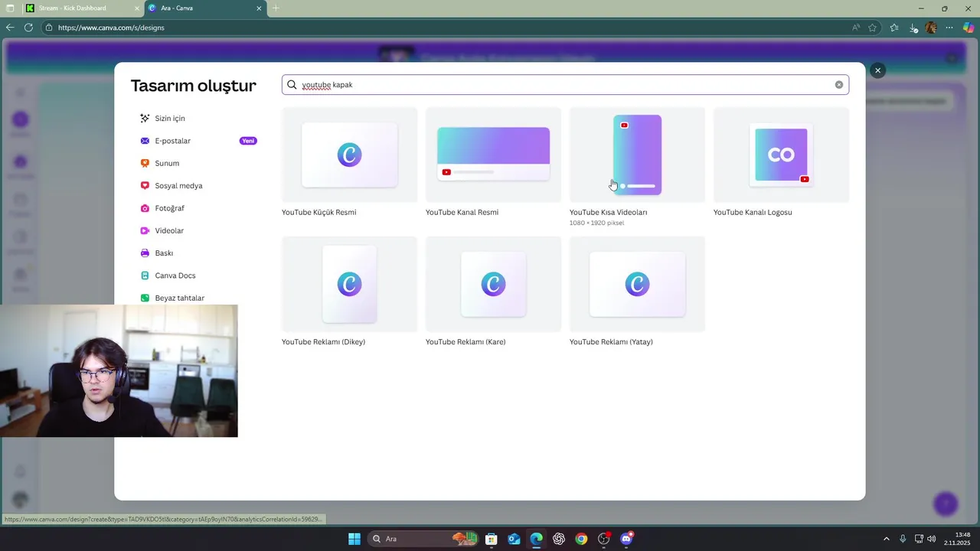Screen dimensions: 980x551
Task: Open the YouTube Reklamı (Yatay) thumbnail
Action: coord(637,284)
